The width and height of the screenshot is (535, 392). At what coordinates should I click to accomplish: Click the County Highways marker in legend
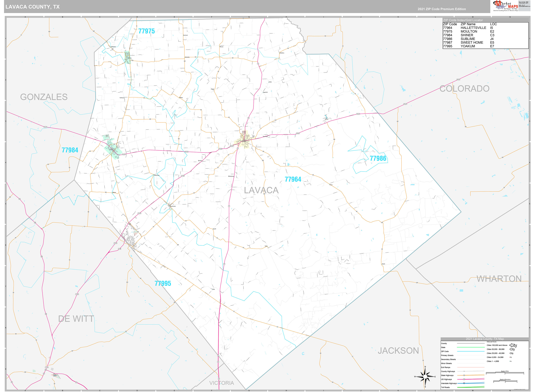pyautogui.click(x=464, y=371)
